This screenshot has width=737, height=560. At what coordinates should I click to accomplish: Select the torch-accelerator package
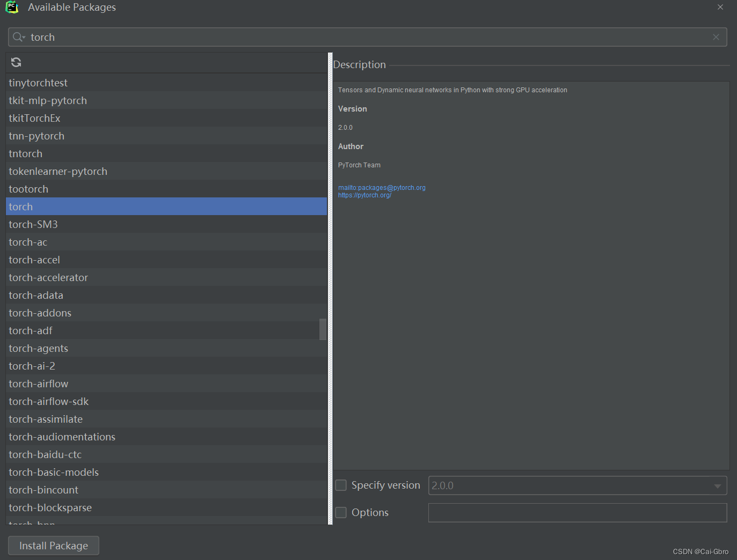click(x=166, y=277)
